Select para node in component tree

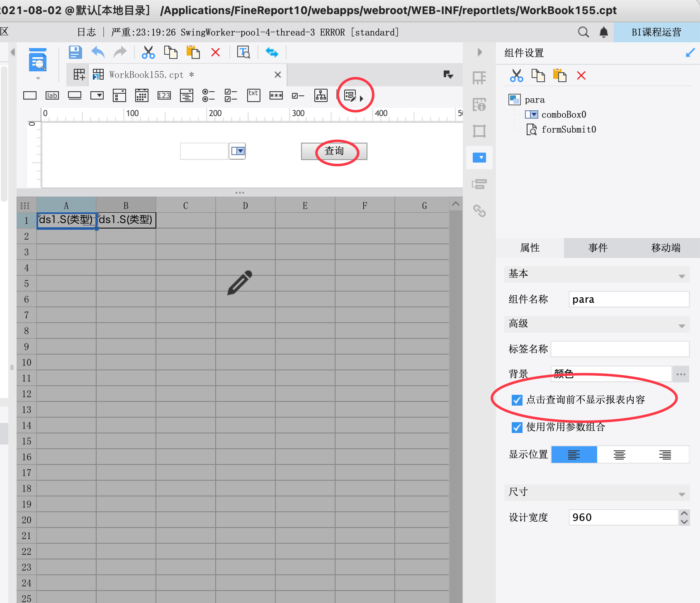(x=535, y=100)
